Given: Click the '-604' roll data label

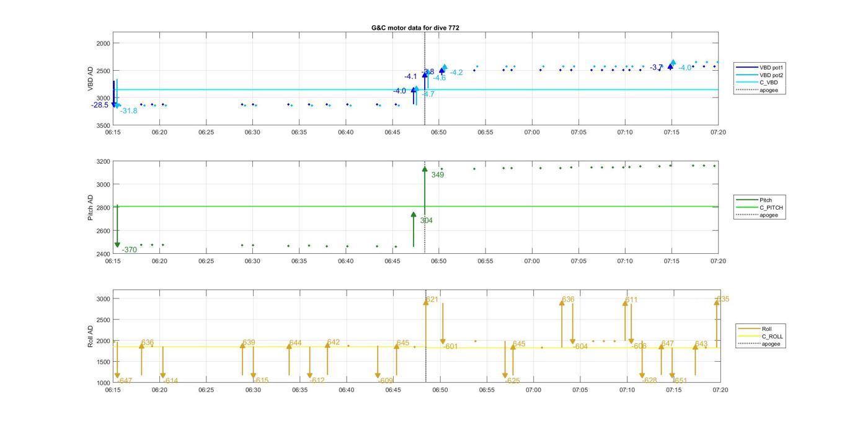Looking at the screenshot, I should [580, 346].
